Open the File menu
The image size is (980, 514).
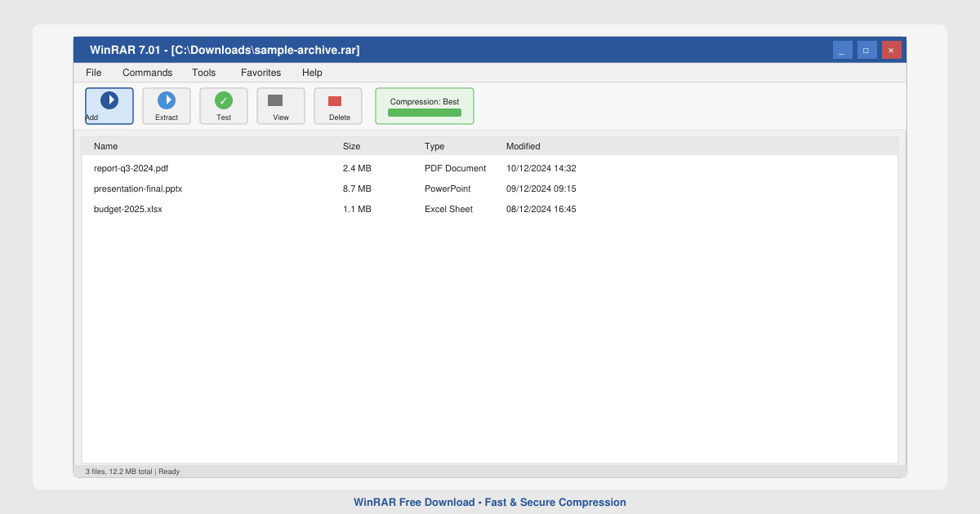point(94,73)
